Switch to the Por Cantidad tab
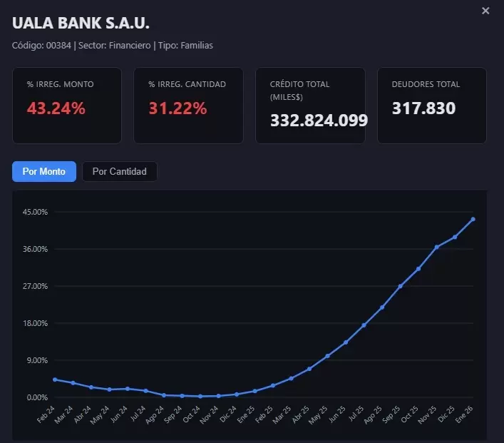This screenshot has height=443, width=504. coord(119,171)
